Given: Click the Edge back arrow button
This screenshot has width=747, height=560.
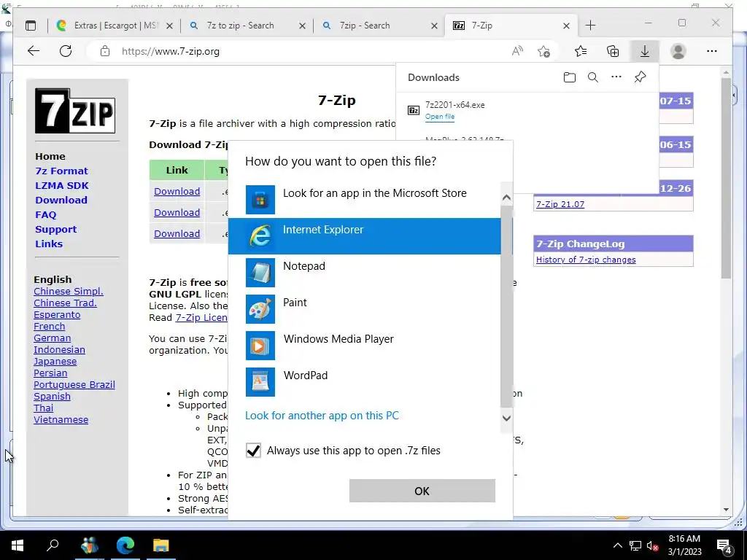Looking at the screenshot, I should pos(34,51).
